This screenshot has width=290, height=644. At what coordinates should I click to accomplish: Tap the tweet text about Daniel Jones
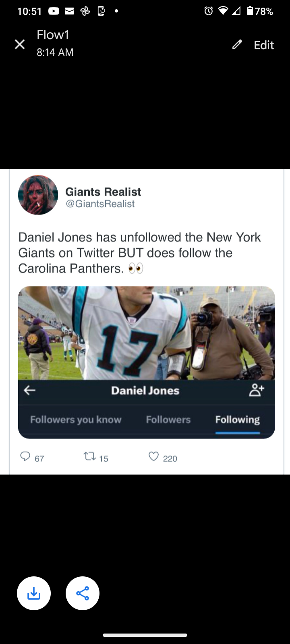point(139,252)
